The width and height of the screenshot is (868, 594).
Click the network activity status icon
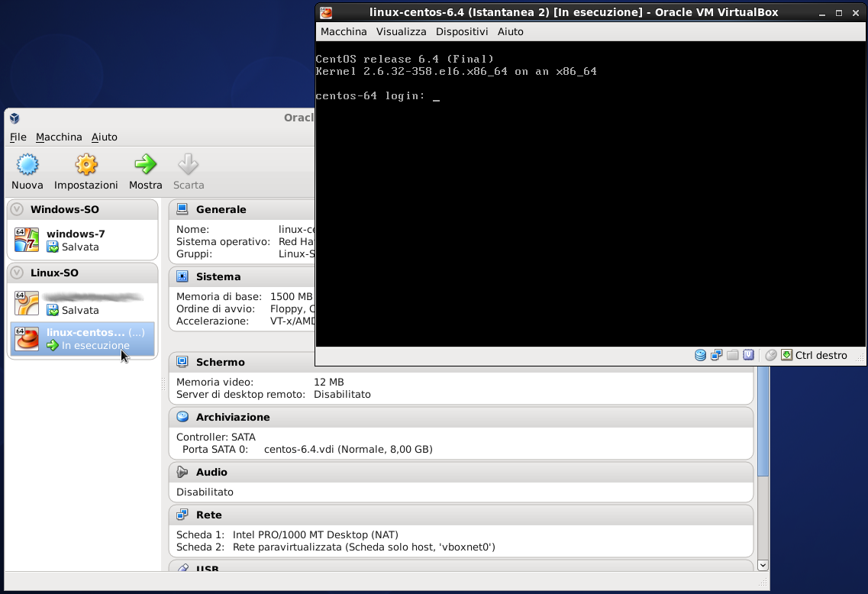716,355
